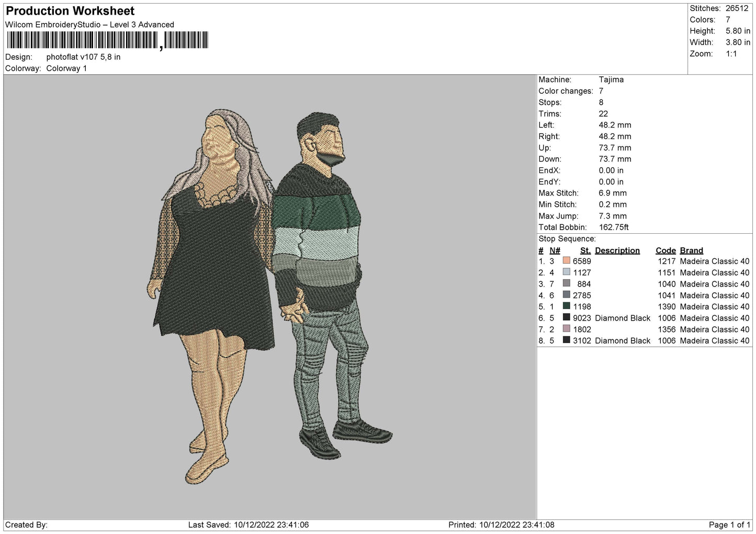The height and width of the screenshot is (534, 756).
Task: Click 'Madeira Classic 40' brand in stop row 3
Action: coord(715,284)
